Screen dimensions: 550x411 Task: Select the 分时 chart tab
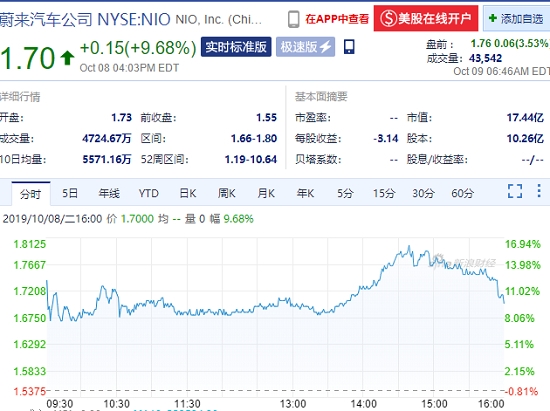click(31, 194)
